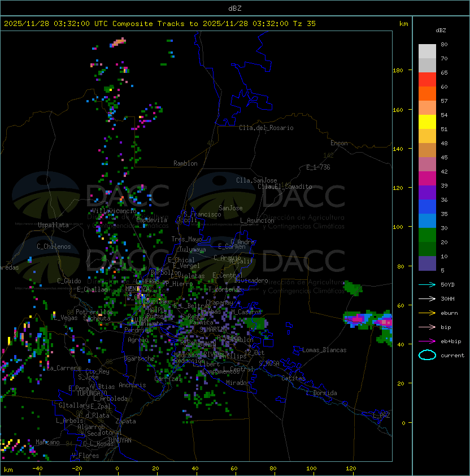This screenshot has height=476, width=470.
Task: Click the Zapata place label
Action: 125,421
